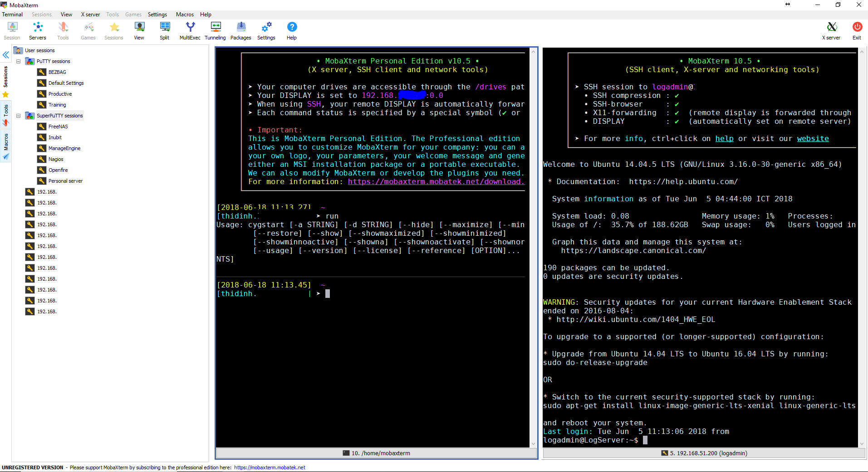Open the Tunneling toolbar icon
This screenshot has height=472, width=868.
click(216, 31)
